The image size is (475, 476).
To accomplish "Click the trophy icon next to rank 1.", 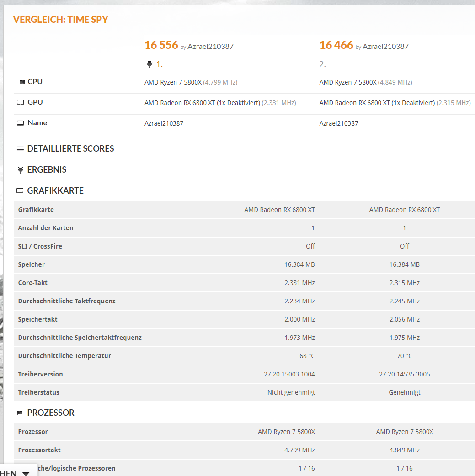I will click(149, 64).
